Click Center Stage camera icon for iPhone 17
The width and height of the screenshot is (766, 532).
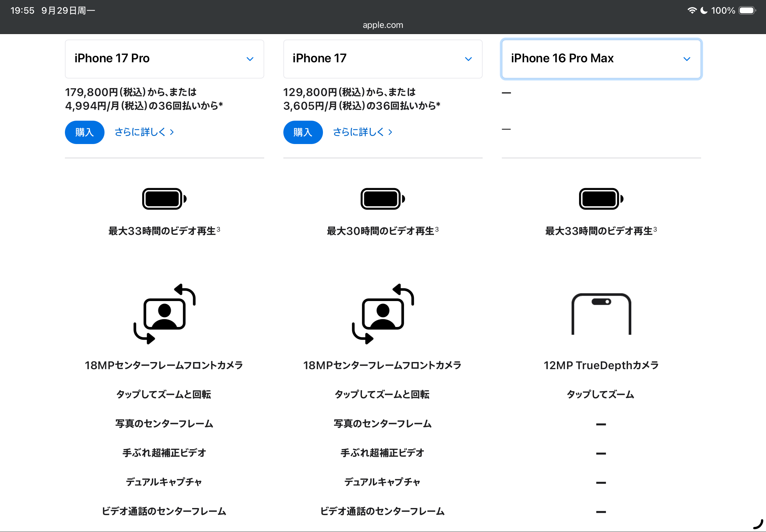point(383,314)
